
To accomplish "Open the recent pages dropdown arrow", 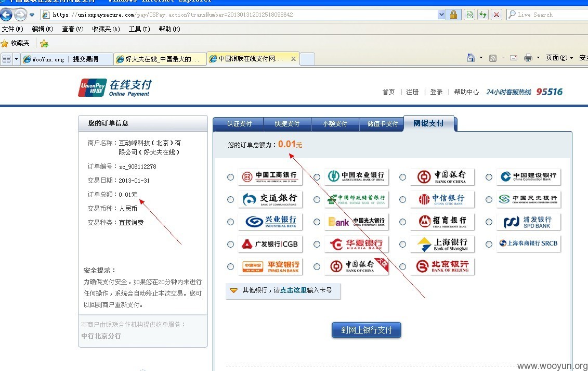I will (32, 15).
